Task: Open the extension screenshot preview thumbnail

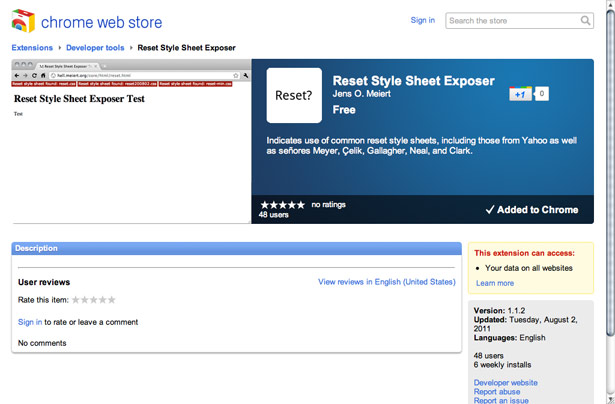Action: pyautogui.click(x=131, y=141)
